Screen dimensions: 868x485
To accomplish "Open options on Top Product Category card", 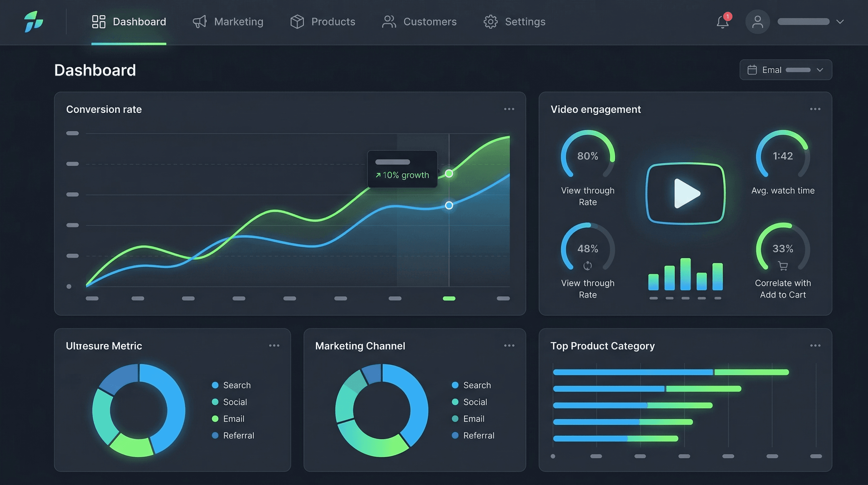I will point(815,345).
